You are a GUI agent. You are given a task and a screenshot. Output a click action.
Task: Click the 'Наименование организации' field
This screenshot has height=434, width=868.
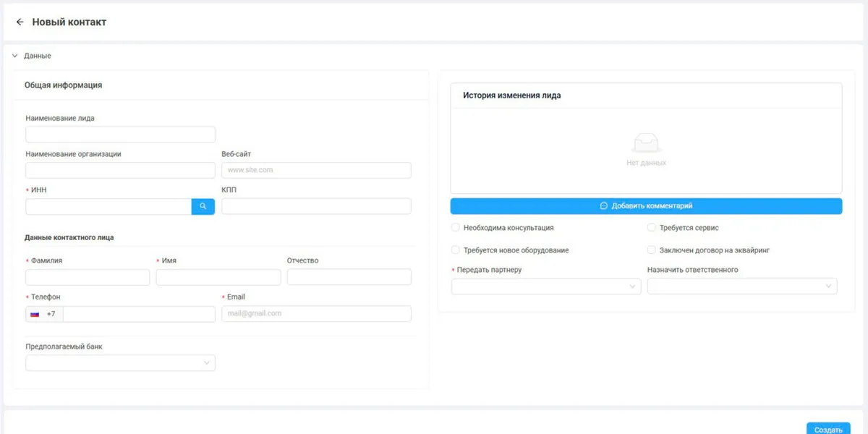click(x=120, y=170)
